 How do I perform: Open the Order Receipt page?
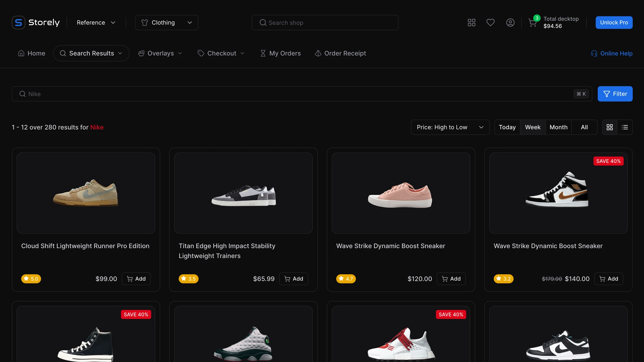coord(340,53)
